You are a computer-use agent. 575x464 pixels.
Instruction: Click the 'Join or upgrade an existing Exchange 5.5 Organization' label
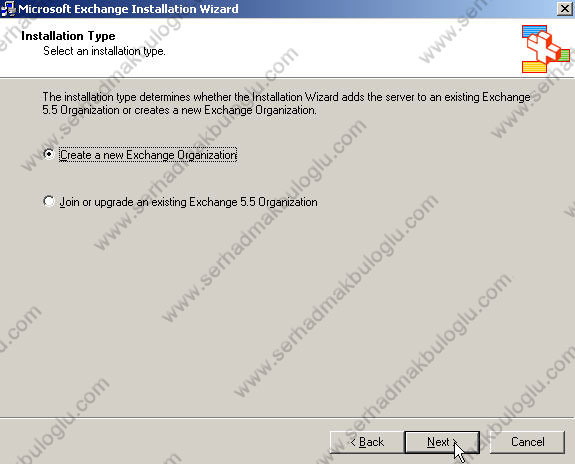(188, 202)
